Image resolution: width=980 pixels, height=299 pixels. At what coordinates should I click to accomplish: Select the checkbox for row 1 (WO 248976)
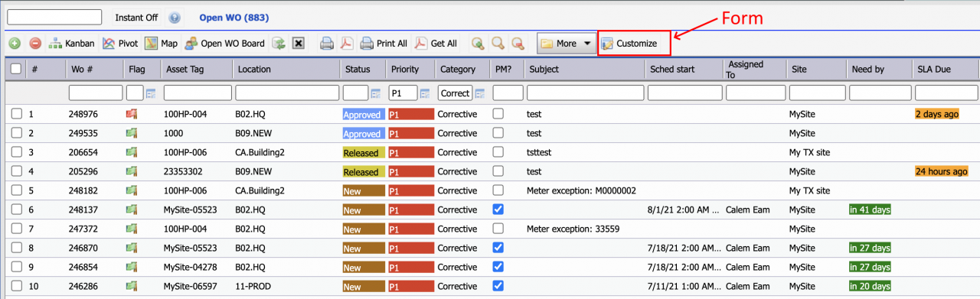pyautogui.click(x=16, y=114)
